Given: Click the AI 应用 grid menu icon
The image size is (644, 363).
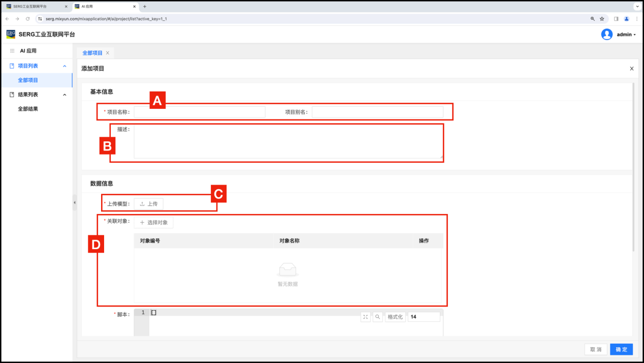Looking at the screenshot, I should click(12, 51).
